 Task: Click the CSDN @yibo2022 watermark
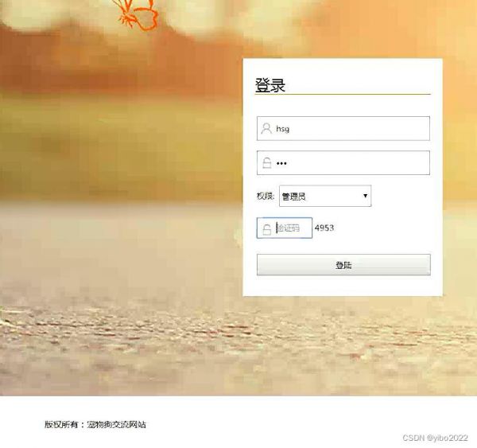(435, 438)
